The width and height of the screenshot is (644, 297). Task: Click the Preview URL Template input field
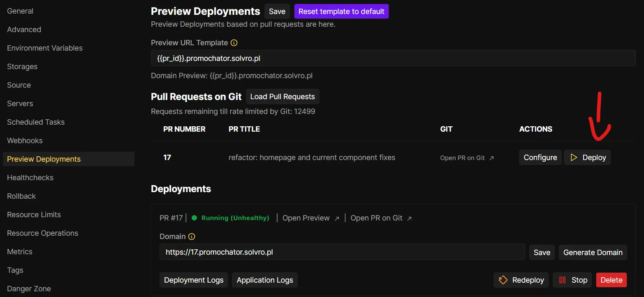393,58
